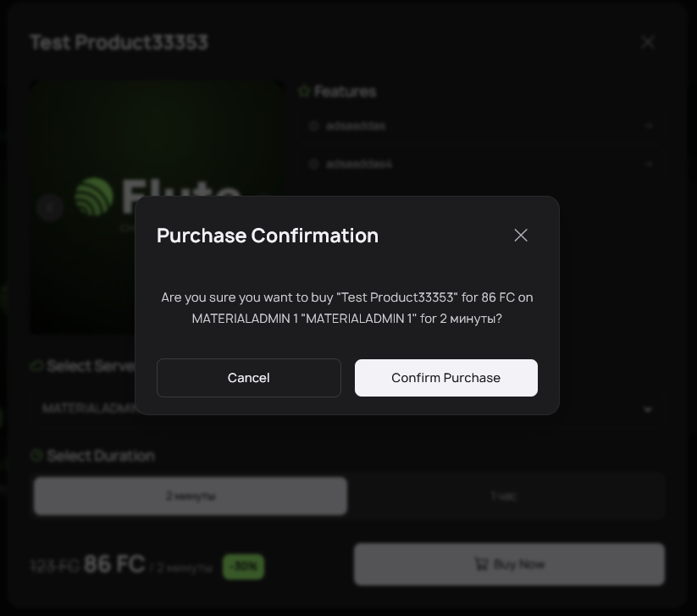Close the Test Product33353 window
Screen dimensions: 697x616
click(x=648, y=42)
